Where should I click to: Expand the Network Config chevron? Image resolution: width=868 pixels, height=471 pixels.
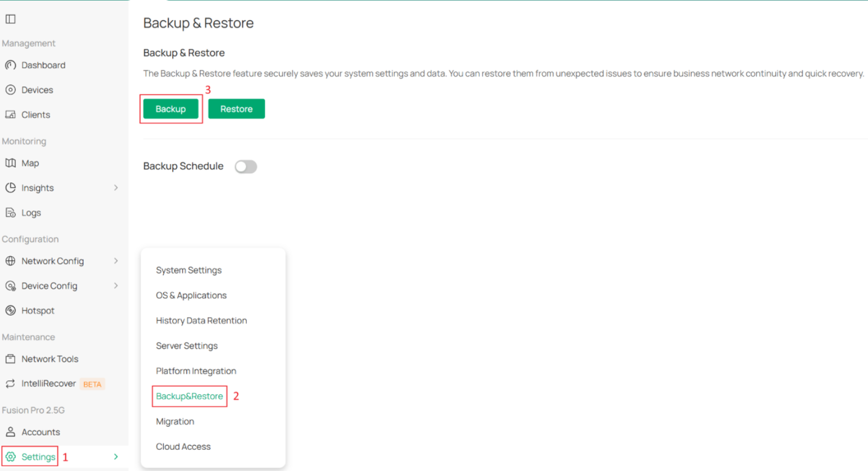tap(116, 261)
